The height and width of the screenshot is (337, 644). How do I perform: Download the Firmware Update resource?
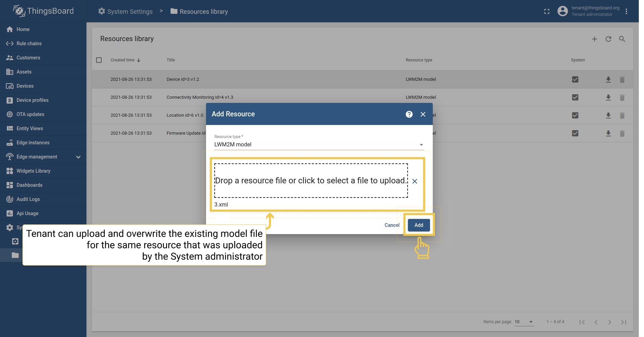608,134
